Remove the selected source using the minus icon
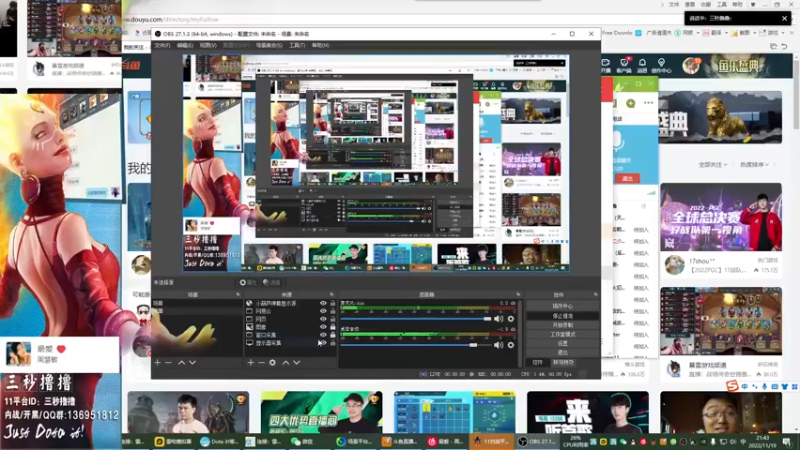This screenshot has height=450, width=800. click(261, 362)
